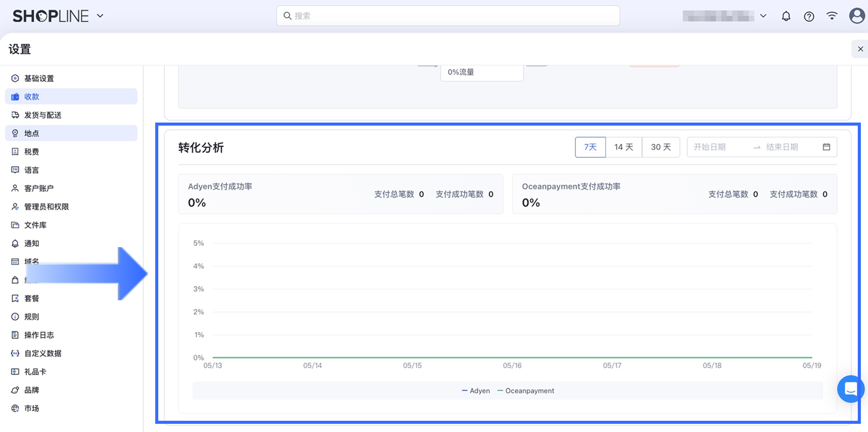The image size is (868, 432).
Task: Focus the 搜索 search field
Action: pos(448,16)
